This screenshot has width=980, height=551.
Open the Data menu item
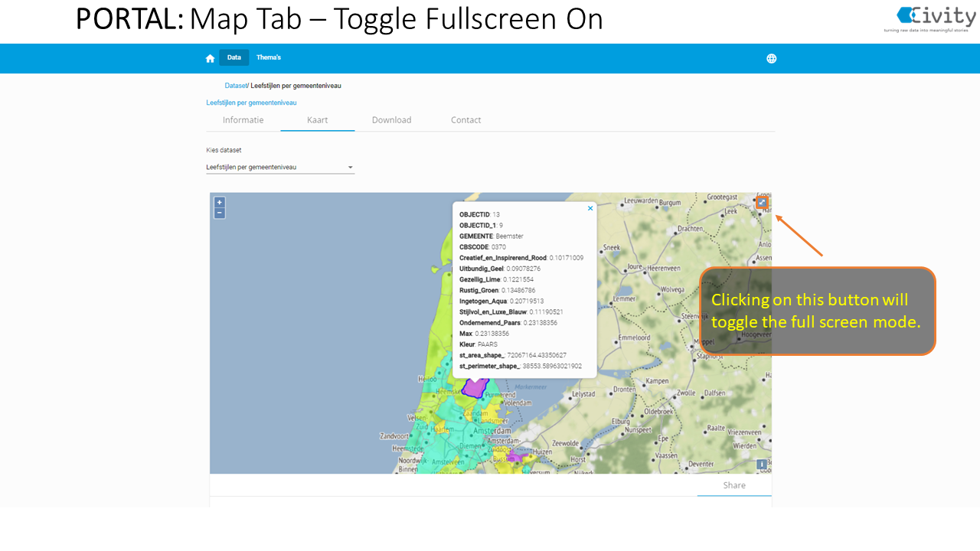[234, 57]
